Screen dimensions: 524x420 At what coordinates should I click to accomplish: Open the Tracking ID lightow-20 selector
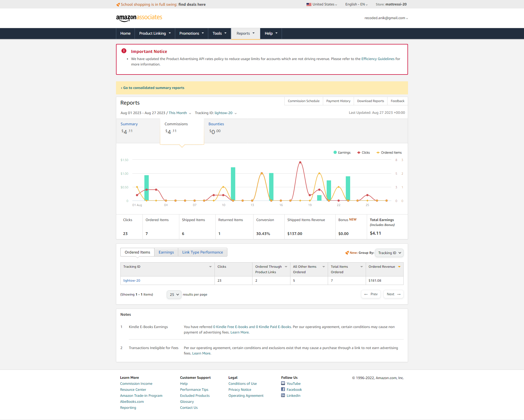[216, 113]
